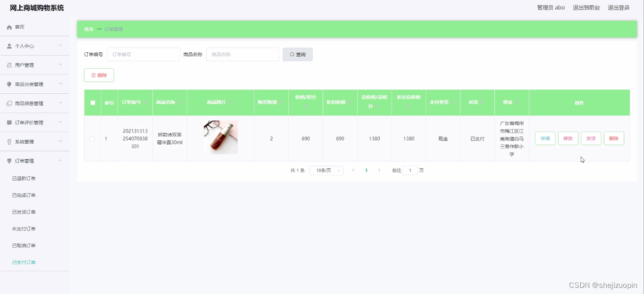
Task: Collapse 订单管理 menu chevron
Action: pyautogui.click(x=60, y=161)
